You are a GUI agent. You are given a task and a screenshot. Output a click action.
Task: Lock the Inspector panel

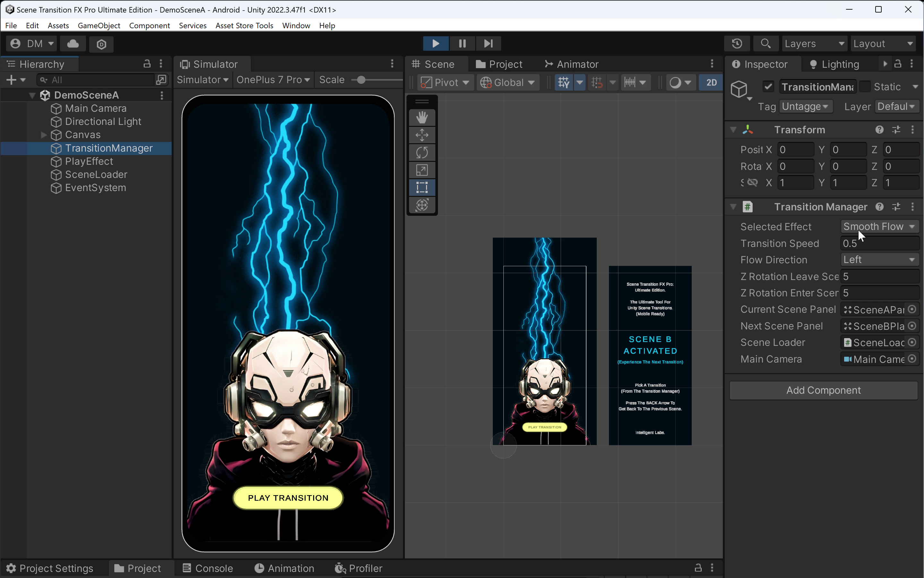coord(898,64)
